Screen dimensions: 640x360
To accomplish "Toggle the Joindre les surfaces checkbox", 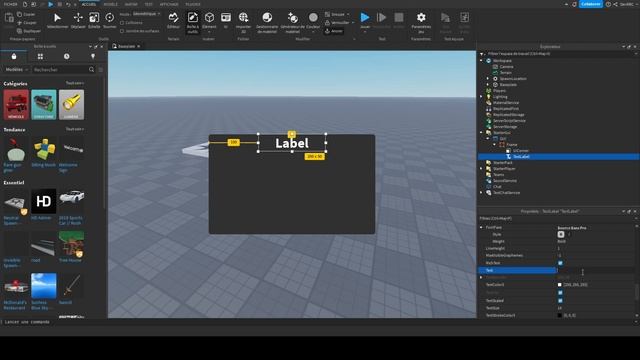I will pyautogui.click(x=122, y=31).
